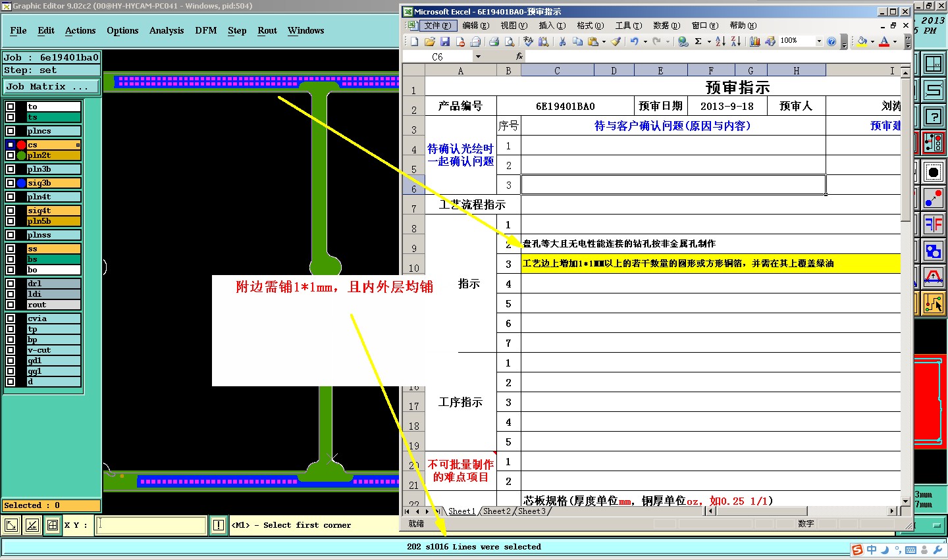This screenshot has width=948, height=560.
Task: Toggle the plncs layer checkbox
Action: [11, 131]
